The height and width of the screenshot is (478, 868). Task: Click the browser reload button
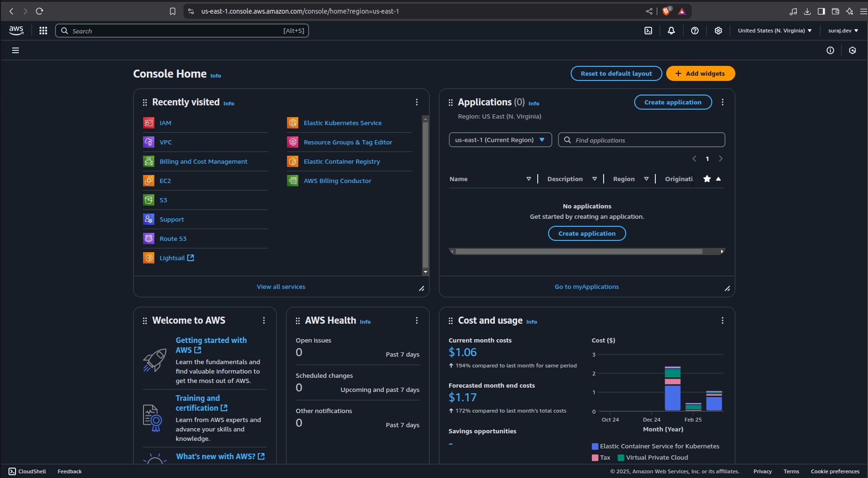click(x=40, y=11)
